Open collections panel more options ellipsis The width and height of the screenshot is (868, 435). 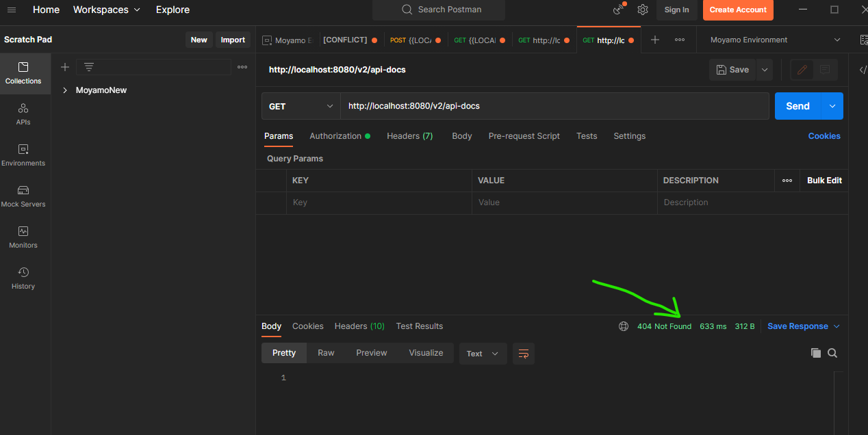click(x=242, y=67)
